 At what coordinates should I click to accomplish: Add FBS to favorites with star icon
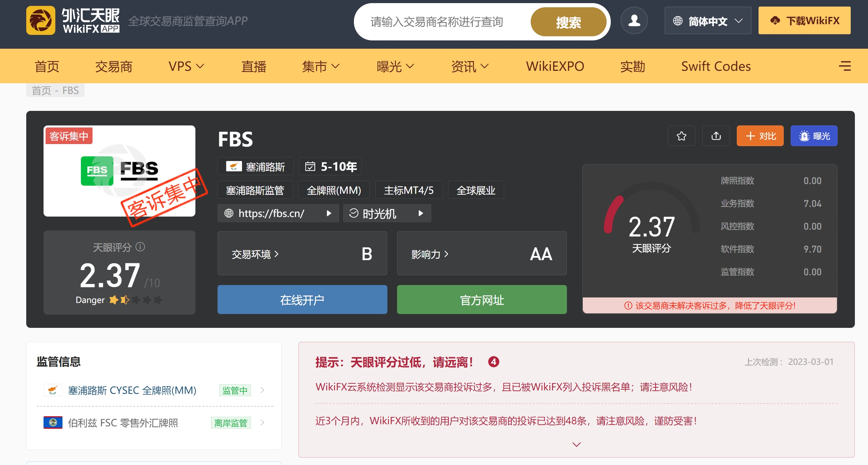[x=681, y=136]
